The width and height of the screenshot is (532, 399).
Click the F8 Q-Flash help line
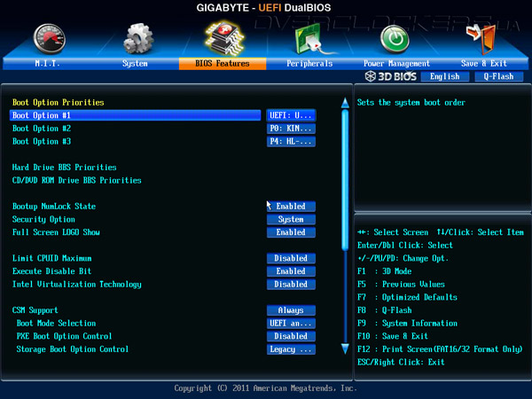tap(385, 310)
